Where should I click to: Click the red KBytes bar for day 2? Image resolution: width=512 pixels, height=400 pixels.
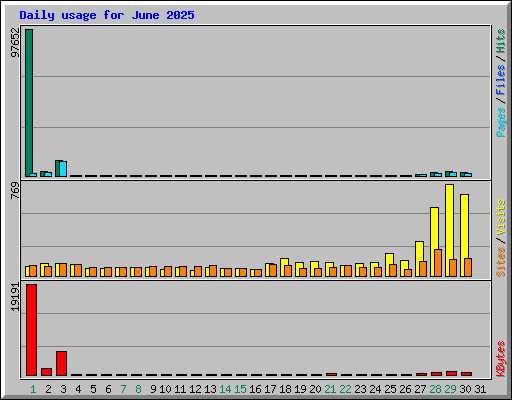pyautogui.click(x=46, y=372)
